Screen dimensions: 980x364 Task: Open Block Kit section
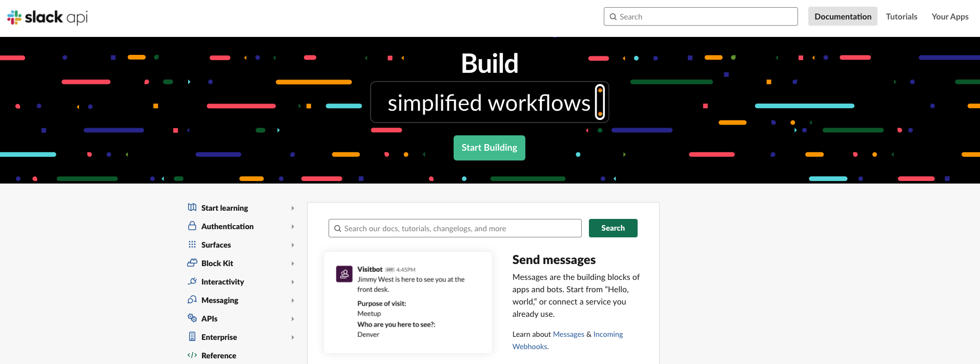coord(217,264)
